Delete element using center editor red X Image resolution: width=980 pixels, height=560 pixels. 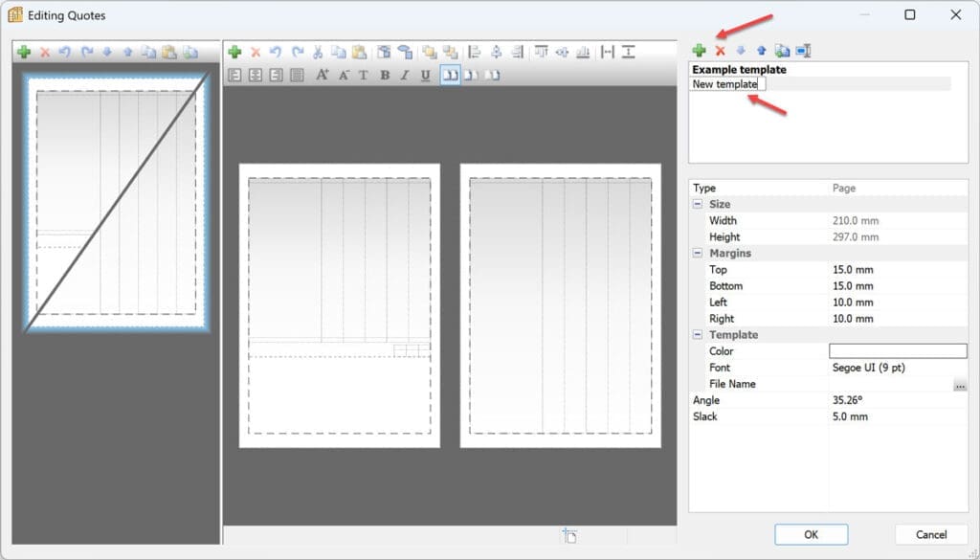(255, 53)
